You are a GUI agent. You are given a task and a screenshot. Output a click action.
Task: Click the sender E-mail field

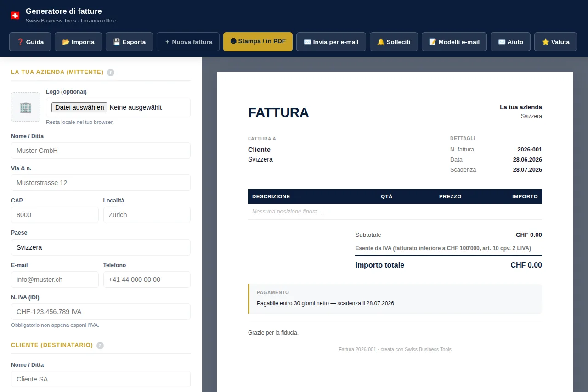(55, 280)
